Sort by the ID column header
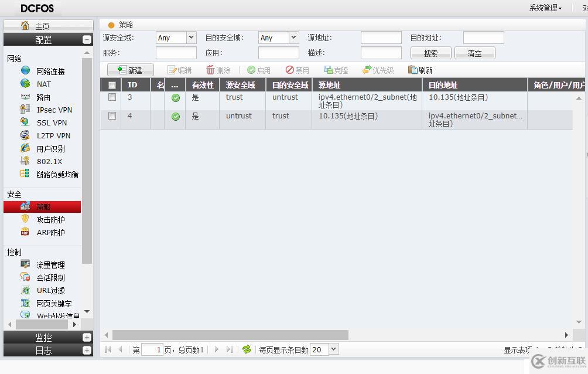 coord(135,85)
